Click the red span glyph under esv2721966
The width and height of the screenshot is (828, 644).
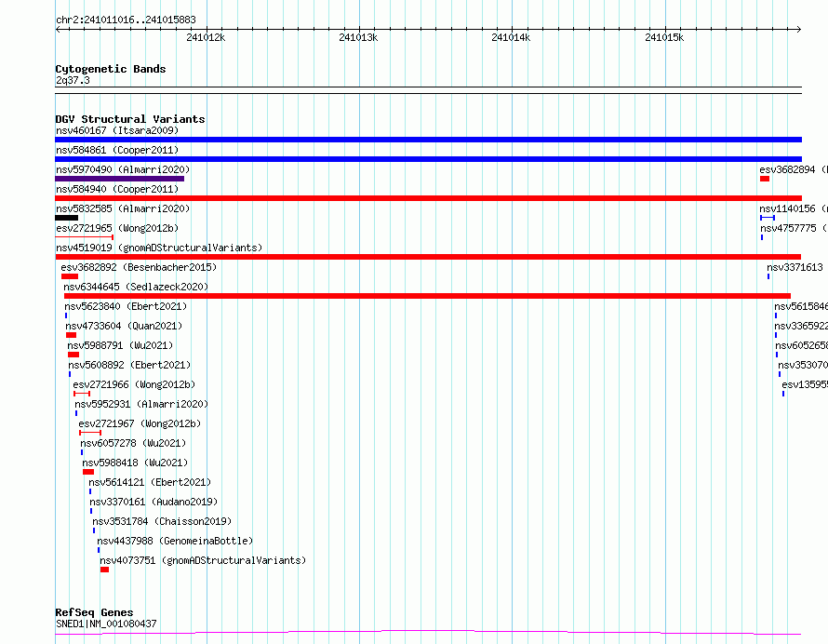pyautogui.click(x=82, y=394)
